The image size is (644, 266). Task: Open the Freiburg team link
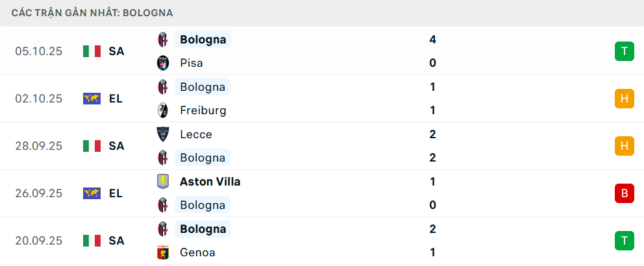coord(203,110)
